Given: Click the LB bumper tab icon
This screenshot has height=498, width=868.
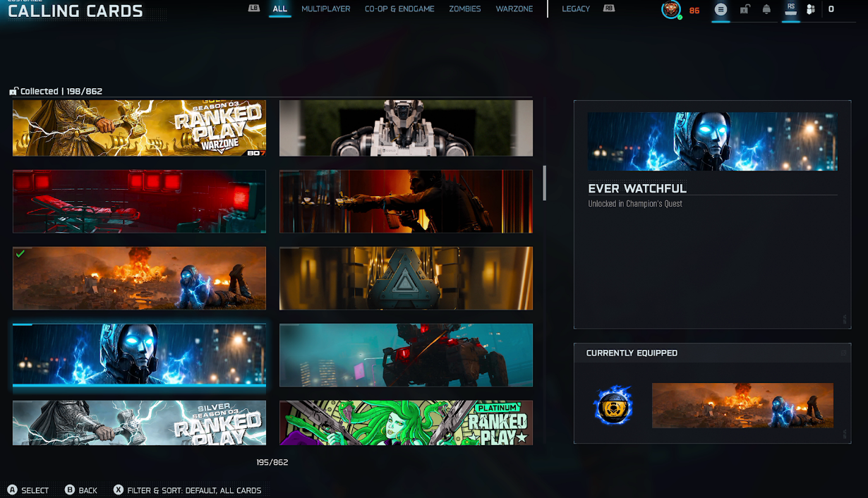Looking at the screenshot, I should tap(254, 8).
